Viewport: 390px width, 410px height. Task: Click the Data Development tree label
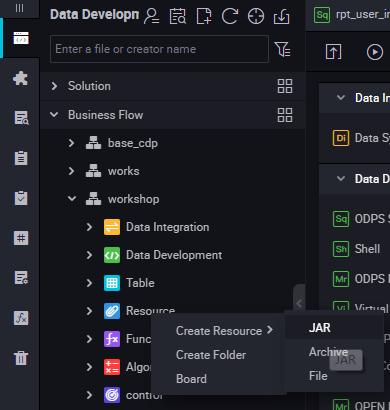[x=174, y=255]
